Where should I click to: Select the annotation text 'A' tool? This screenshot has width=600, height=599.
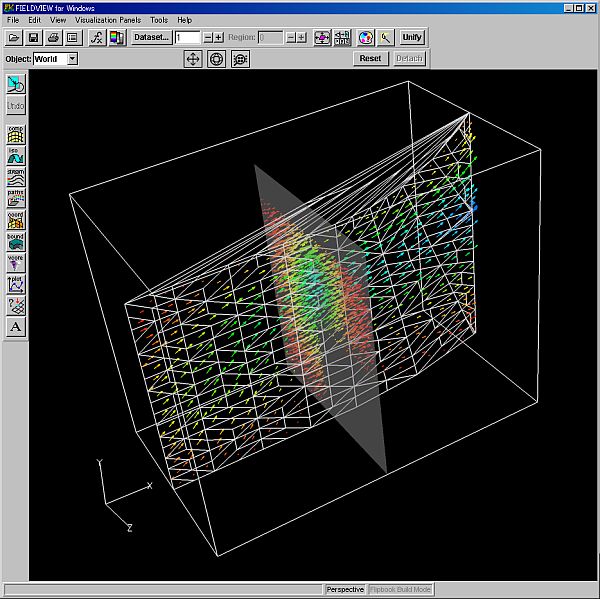pyautogui.click(x=16, y=326)
